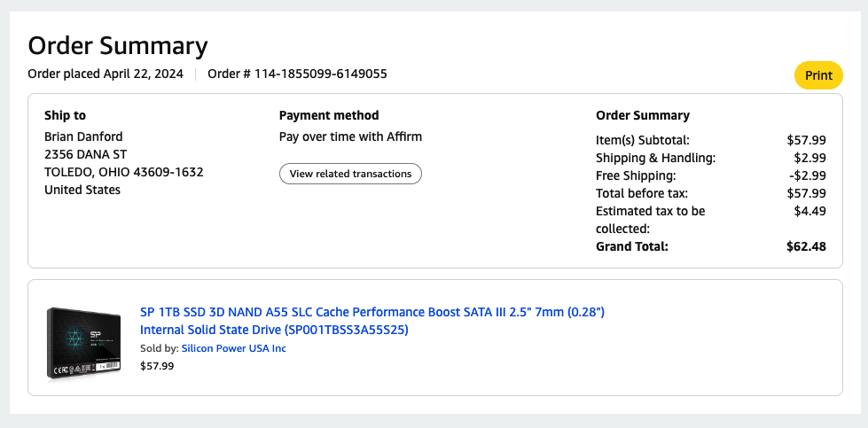Visit the Silicon Power USA Inc seller link
This screenshot has width=868, height=428.
point(233,348)
